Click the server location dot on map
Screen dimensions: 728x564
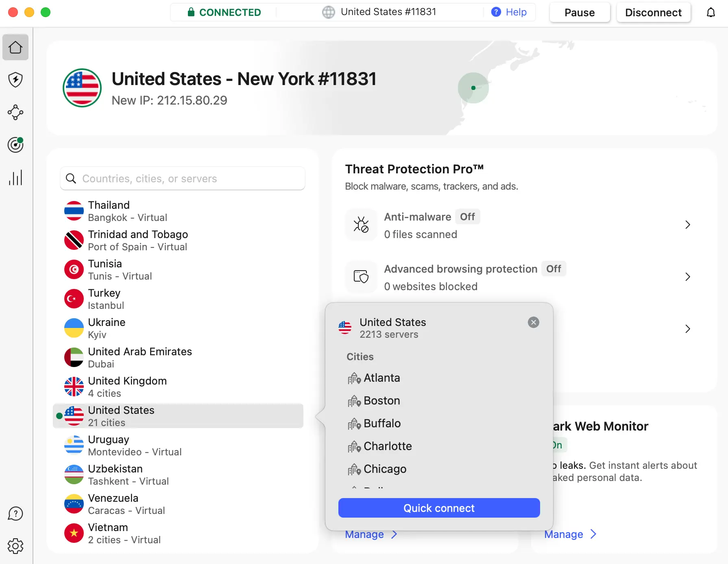(x=473, y=88)
